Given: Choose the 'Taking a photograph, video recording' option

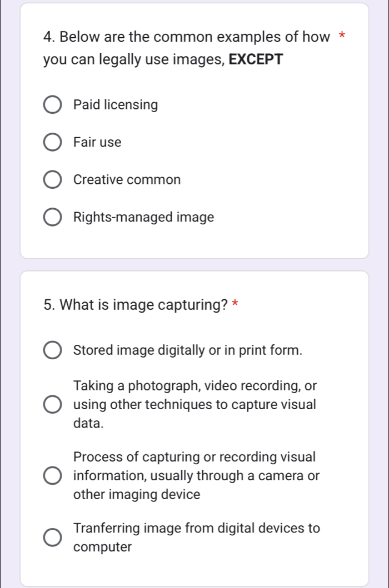Looking at the screenshot, I should click(53, 404).
